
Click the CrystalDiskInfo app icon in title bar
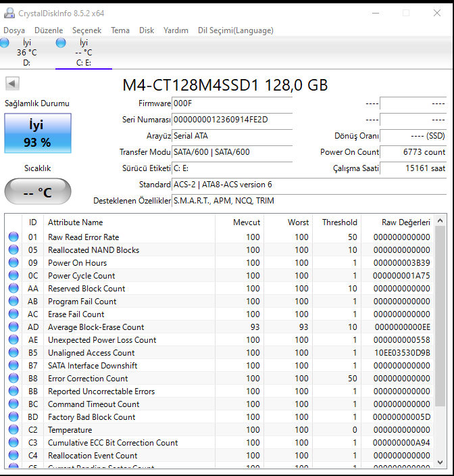(x=9, y=13)
